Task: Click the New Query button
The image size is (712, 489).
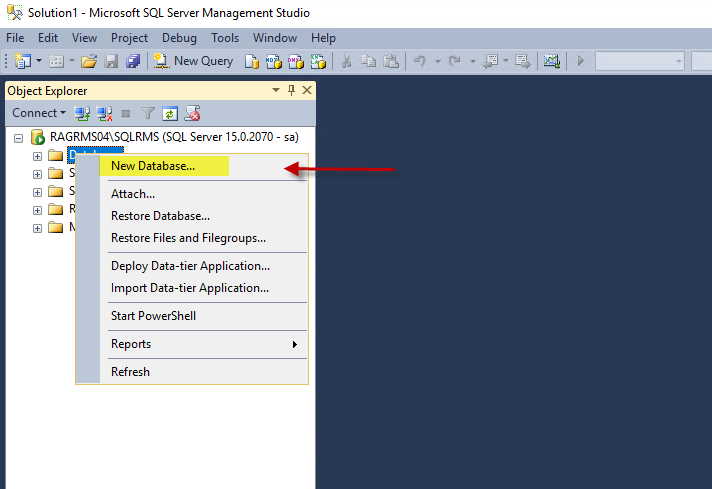Action: point(193,61)
